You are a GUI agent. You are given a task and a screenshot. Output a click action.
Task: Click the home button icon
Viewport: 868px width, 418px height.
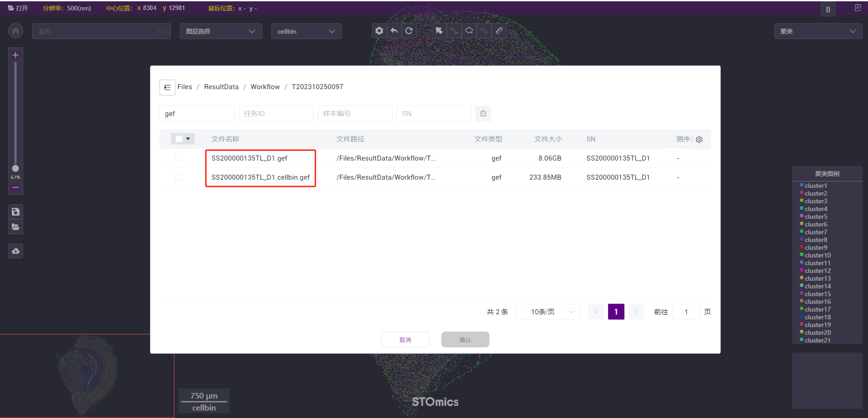(x=15, y=31)
